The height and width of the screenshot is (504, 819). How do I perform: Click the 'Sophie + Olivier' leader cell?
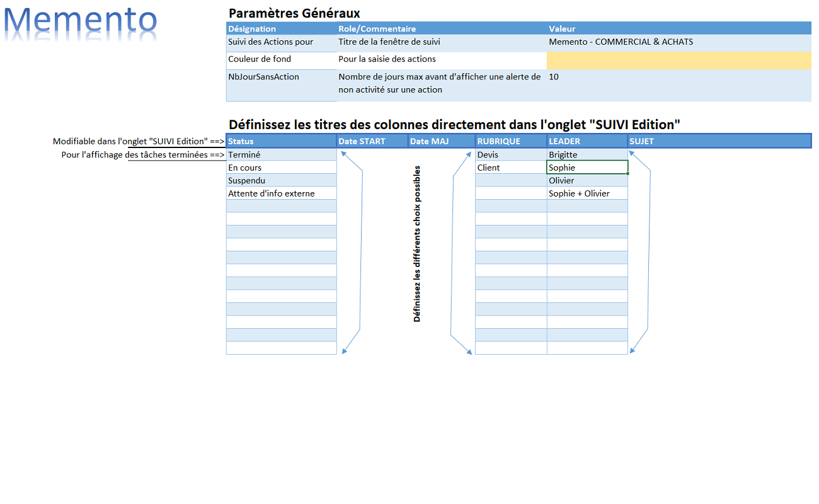pyautogui.click(x=587, y=193)
